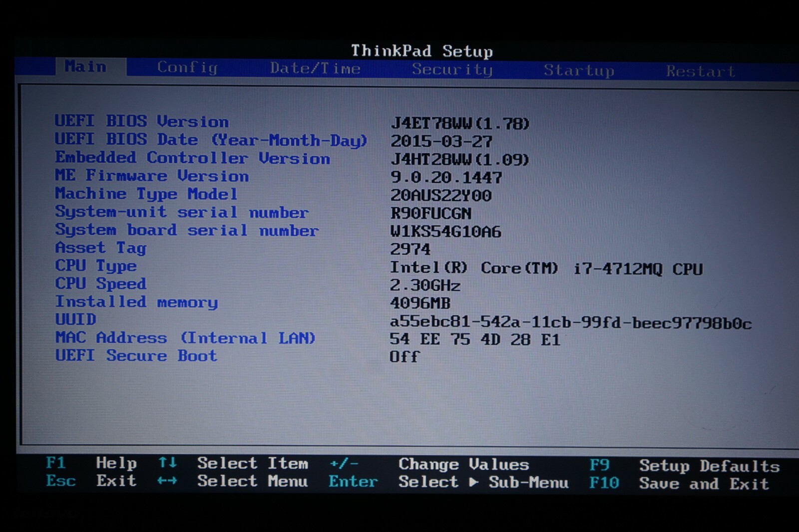Select ME Firmware Version label
The width and height of the screenshot is (799, 532).
coord(152,176)
